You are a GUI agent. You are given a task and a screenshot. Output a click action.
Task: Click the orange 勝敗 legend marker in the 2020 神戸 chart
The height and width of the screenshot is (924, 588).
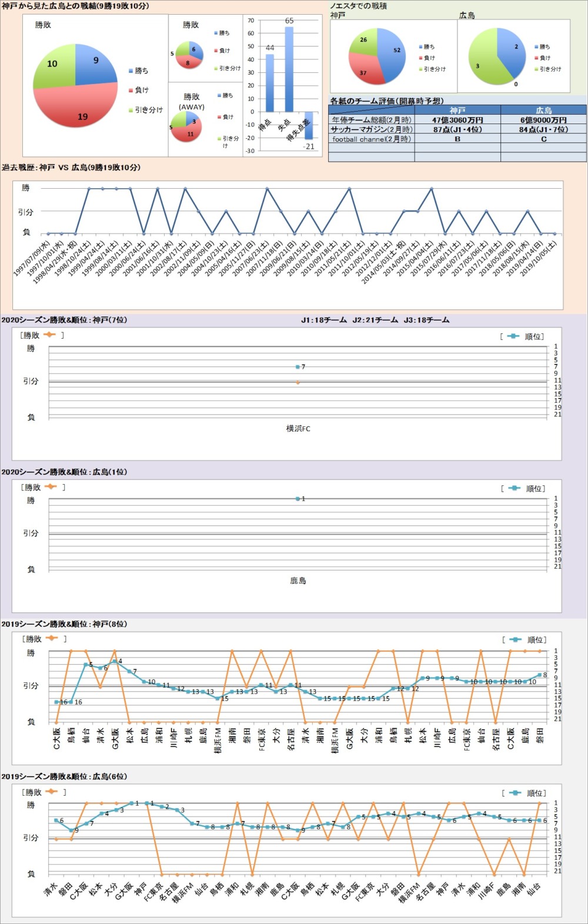49,335
